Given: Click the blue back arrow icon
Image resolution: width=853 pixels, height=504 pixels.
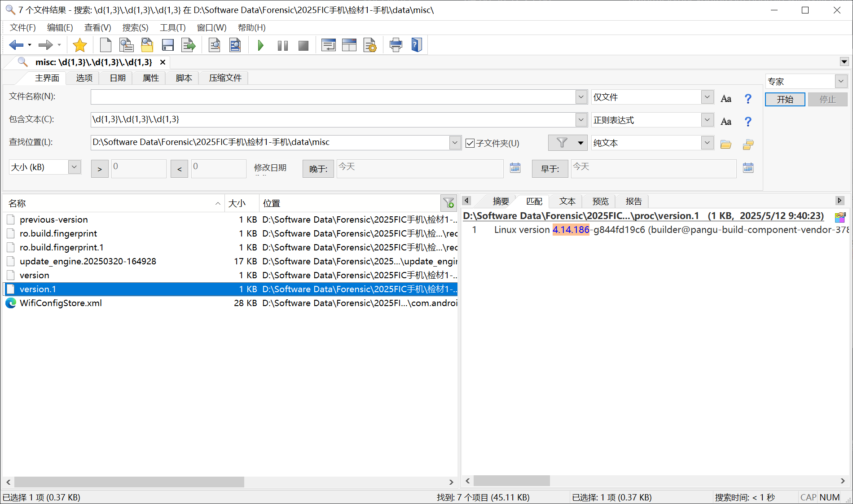Looking at the screenshot, I should click(16, 45).
